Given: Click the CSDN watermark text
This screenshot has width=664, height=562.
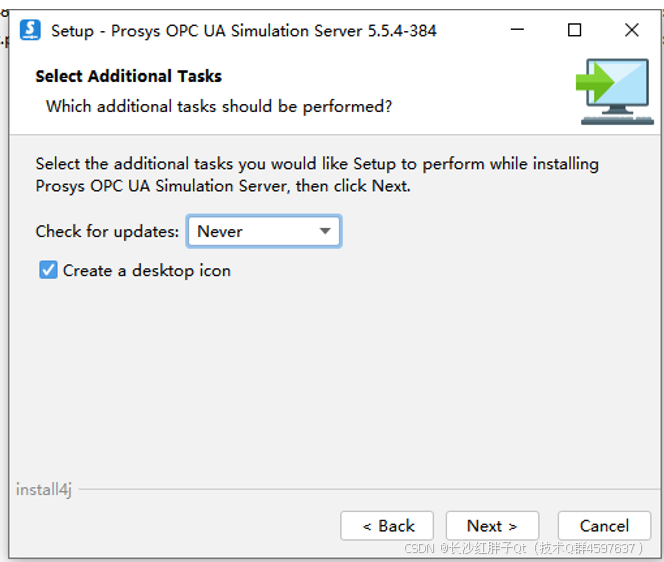Looking at the screenshot, I should (x=524, y=549).
